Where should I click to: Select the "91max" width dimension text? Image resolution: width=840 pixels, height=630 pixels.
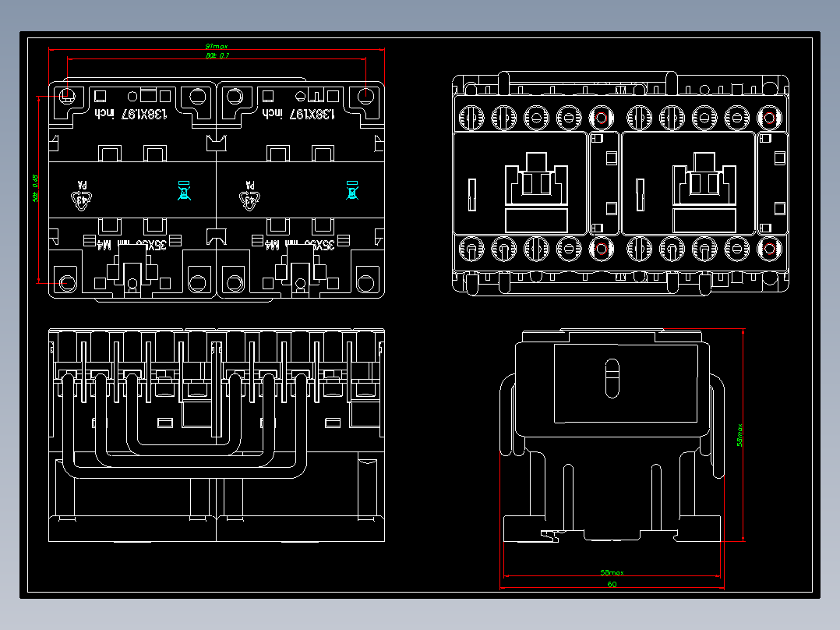pyautogui.click(x=217, y=46)
